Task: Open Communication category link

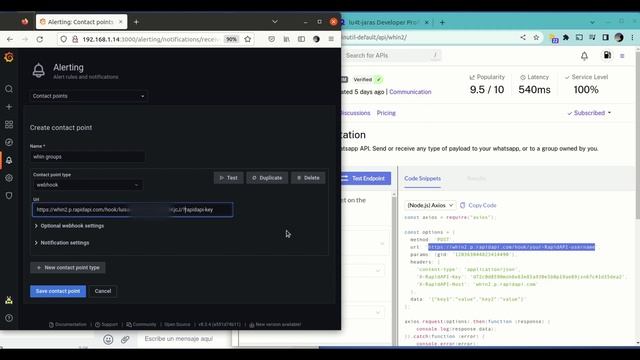Action: click(410, 92)
